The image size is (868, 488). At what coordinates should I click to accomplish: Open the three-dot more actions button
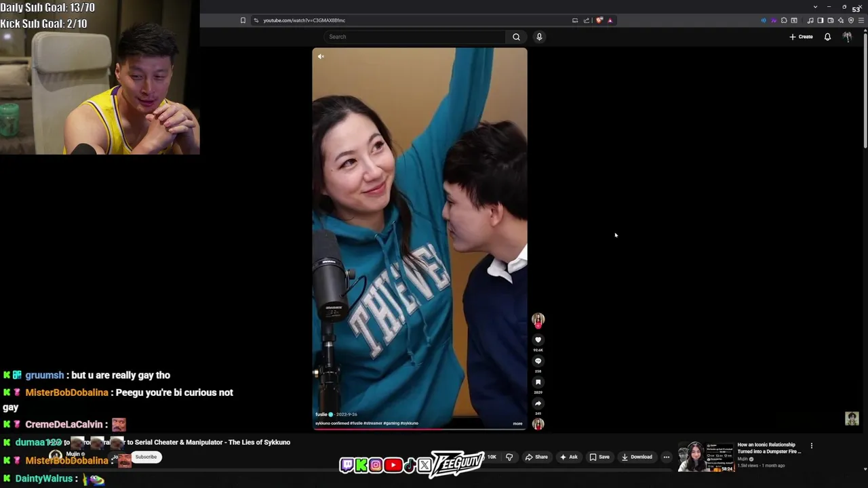click(667, 457)
